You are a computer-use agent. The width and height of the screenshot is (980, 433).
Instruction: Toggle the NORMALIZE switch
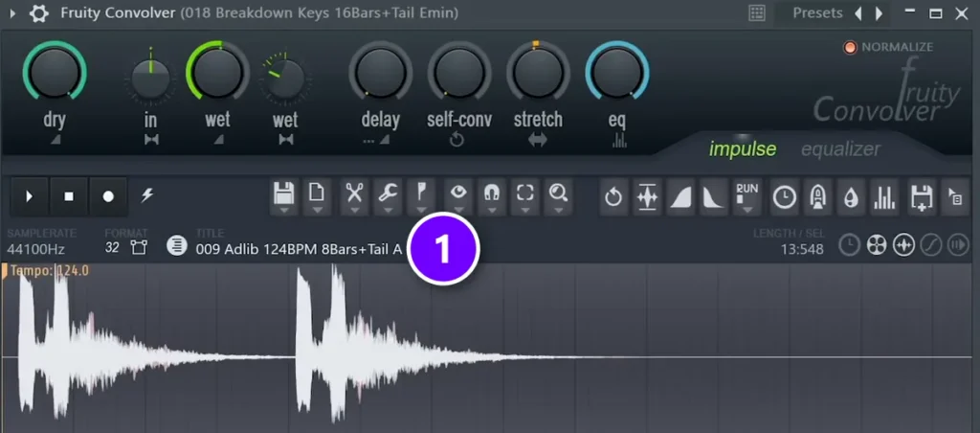coord(850,47)
